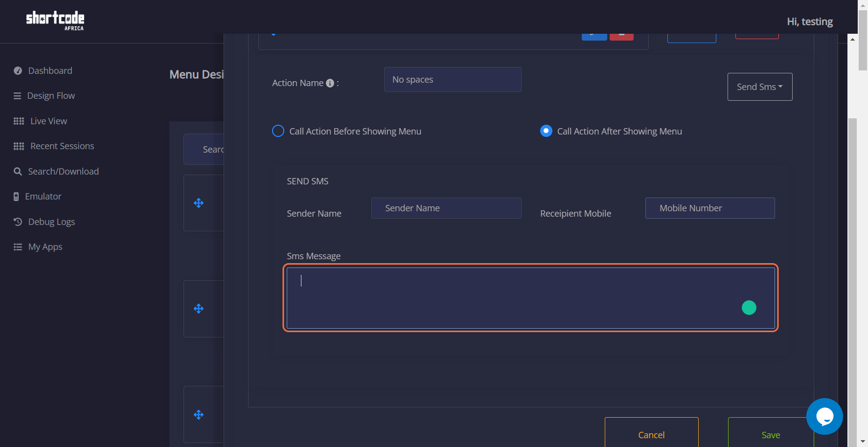This screenshot has width=868, height=447.
Task: Open the Emulator page
Action: pyautogui.click(x=43, y=197)
